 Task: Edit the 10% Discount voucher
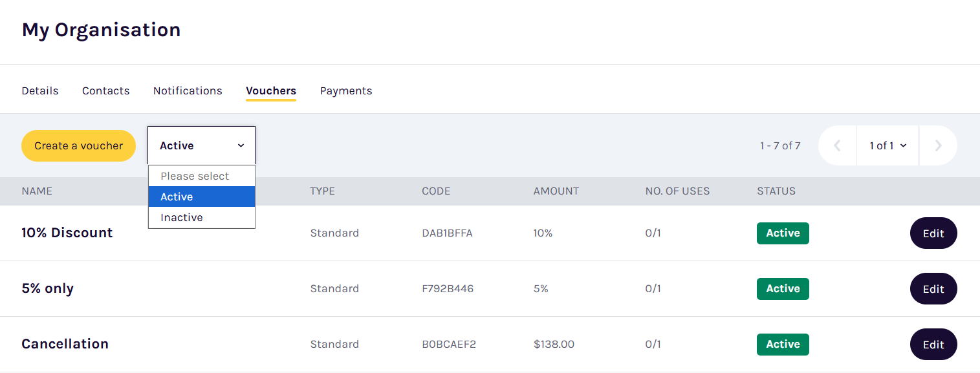tap(933, 233)
